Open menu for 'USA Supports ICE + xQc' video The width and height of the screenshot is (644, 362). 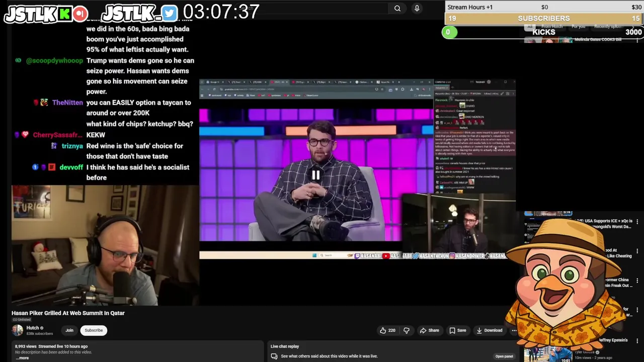tap(637, 221)
